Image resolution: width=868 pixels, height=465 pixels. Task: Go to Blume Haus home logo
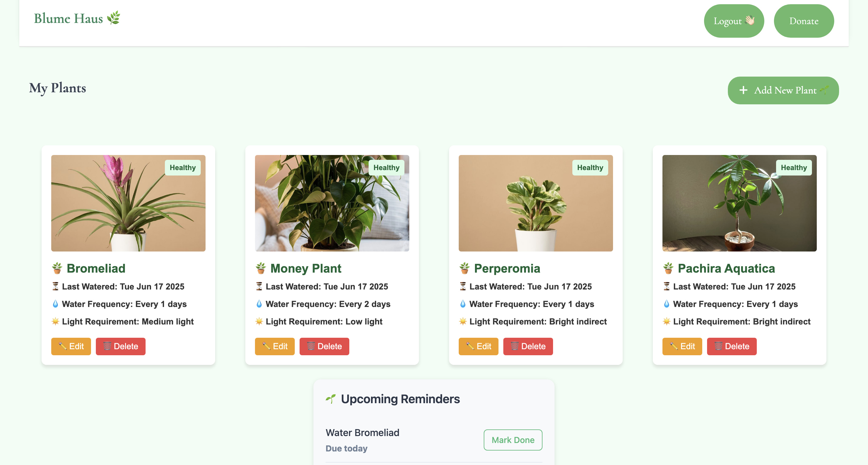68,18
